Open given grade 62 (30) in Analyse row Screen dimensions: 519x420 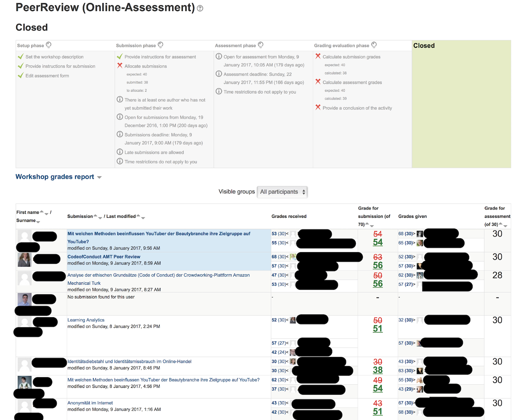click(x=406, y=275)
